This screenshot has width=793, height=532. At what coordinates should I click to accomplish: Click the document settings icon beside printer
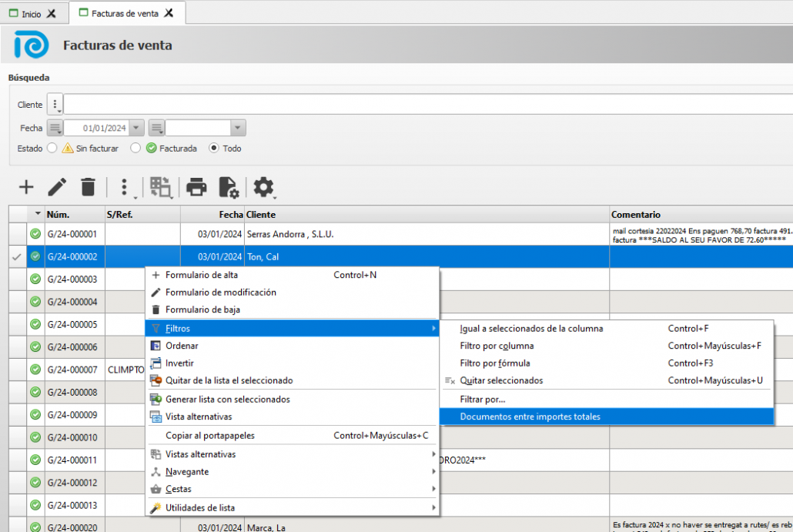229,186
